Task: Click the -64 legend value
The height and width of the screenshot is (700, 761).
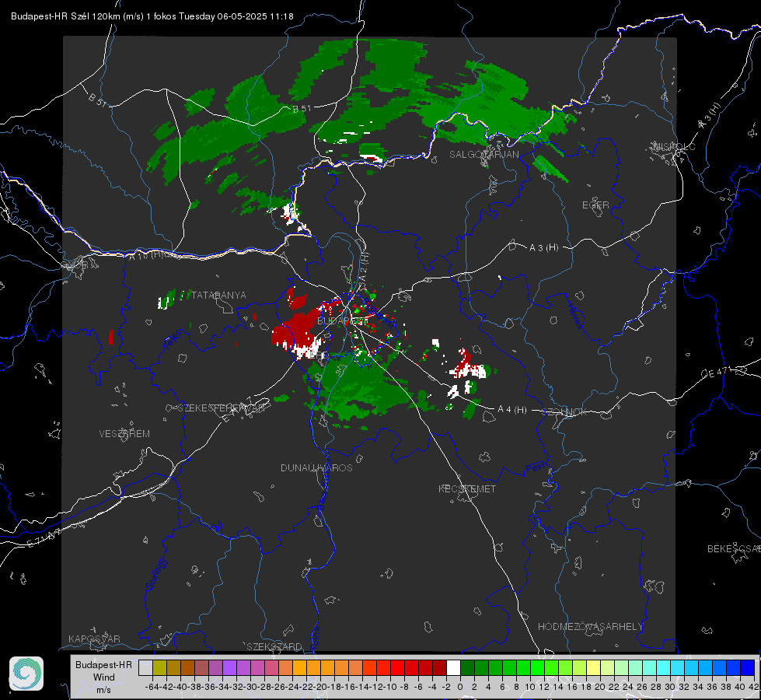Action: 152,687
